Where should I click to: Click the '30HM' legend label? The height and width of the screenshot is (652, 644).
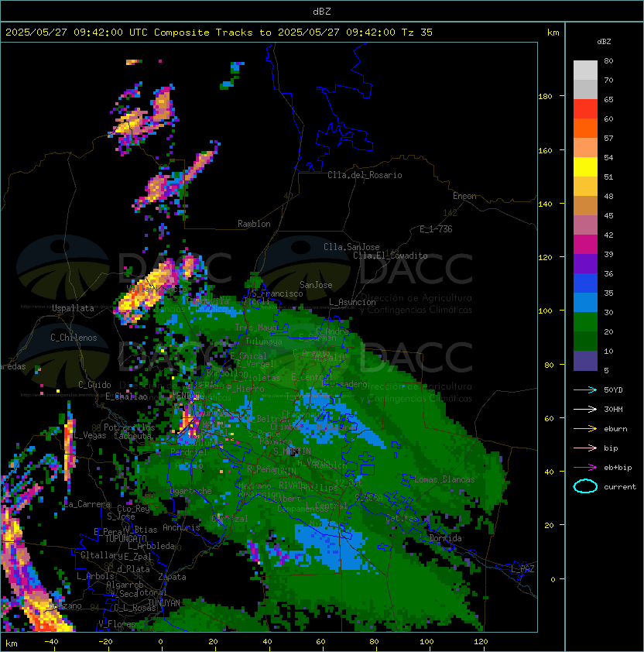click(613, 410)
